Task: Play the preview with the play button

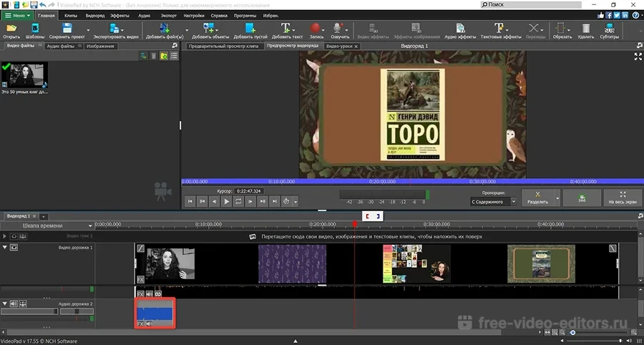Action: click(x=226, y=201)
